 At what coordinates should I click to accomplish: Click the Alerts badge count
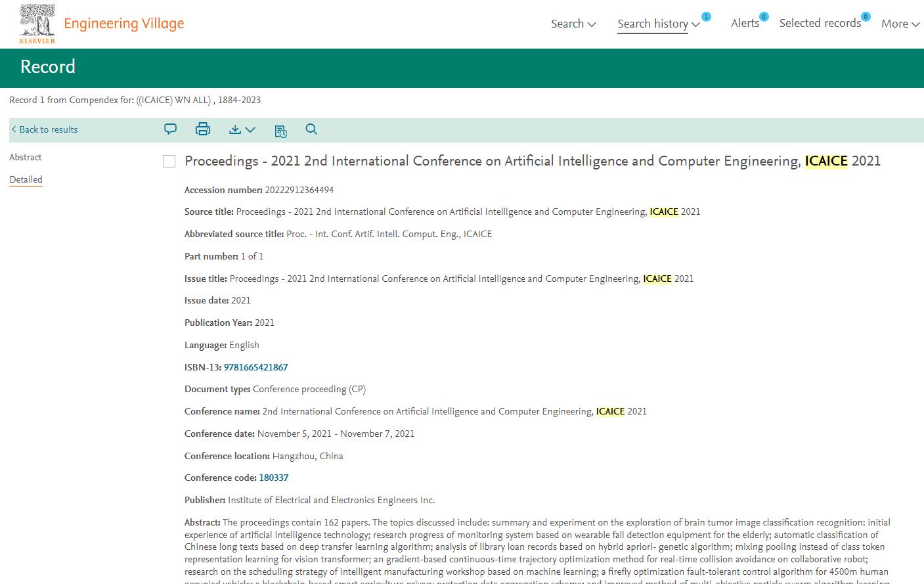pos(764,16)
